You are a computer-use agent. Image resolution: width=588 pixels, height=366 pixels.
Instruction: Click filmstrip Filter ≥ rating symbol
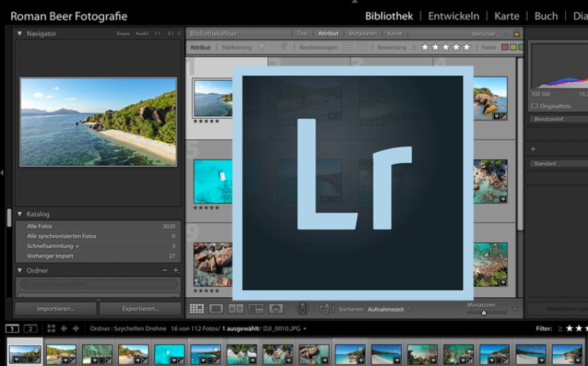560,329
